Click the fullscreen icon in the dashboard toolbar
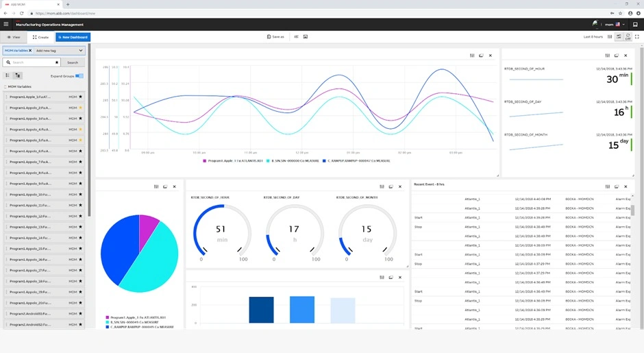The image size is (644, 353). pos(636,36)
